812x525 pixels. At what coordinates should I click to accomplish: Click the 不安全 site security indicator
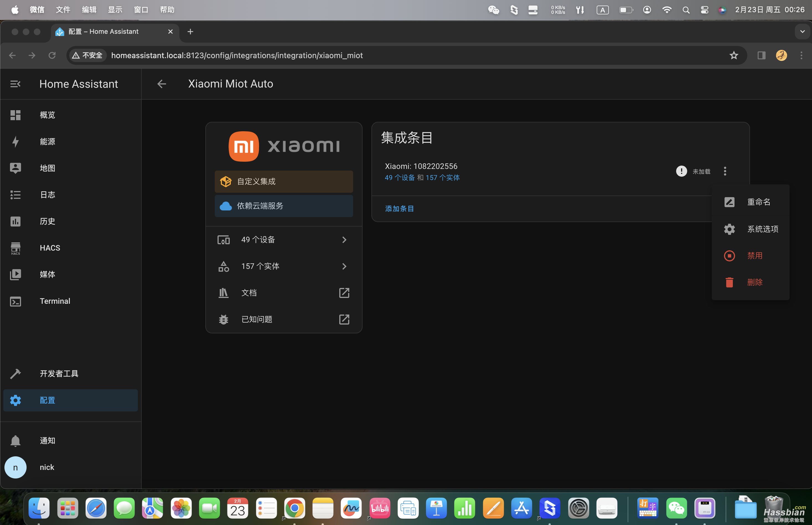pos(88,55)
